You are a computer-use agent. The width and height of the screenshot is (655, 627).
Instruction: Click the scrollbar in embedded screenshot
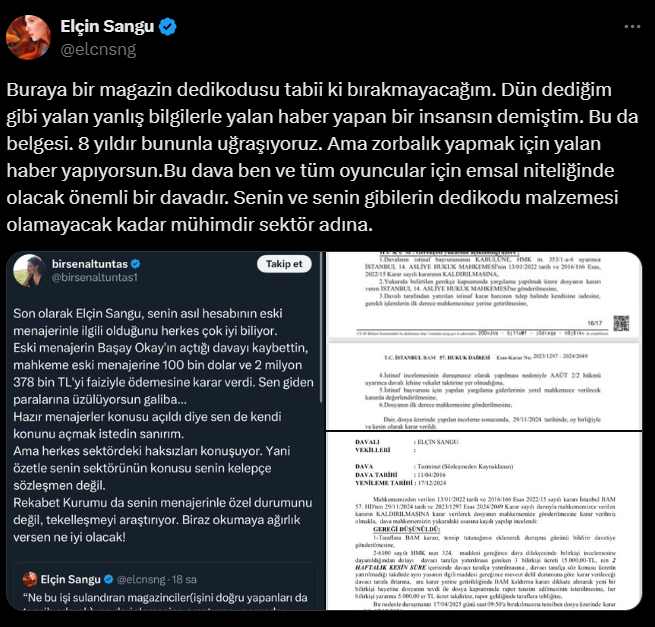[321, 327]
